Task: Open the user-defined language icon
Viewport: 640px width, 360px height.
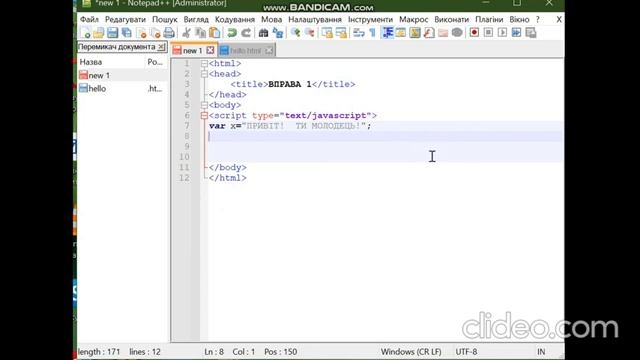Action: tap(401, 33)
